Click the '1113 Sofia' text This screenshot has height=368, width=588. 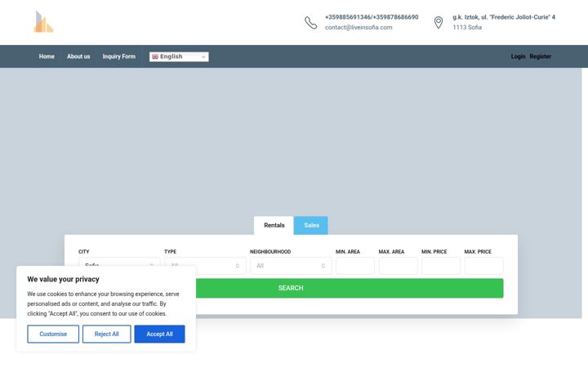click(x=467, y=28)
